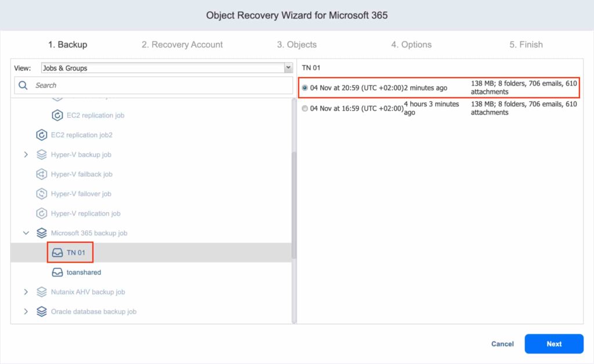Click the Next button
Screen dimensions: 594x364
553,344
